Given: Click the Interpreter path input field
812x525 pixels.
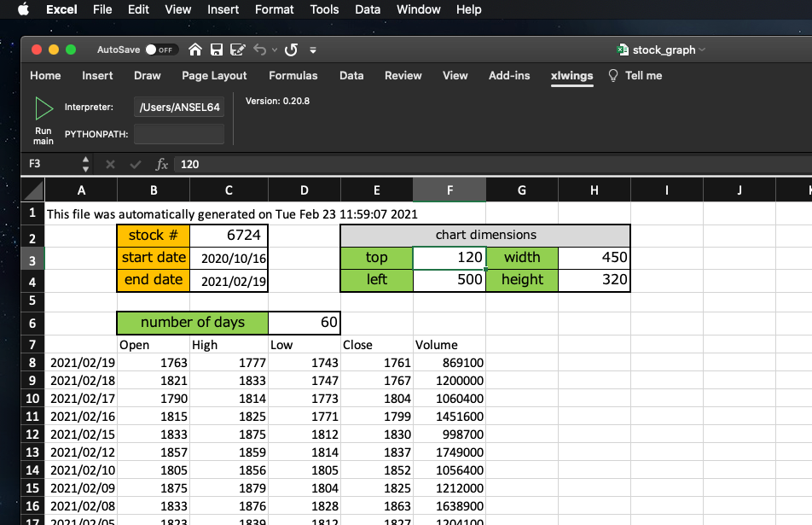Looking at the screenshot, I should click(179, 108).
